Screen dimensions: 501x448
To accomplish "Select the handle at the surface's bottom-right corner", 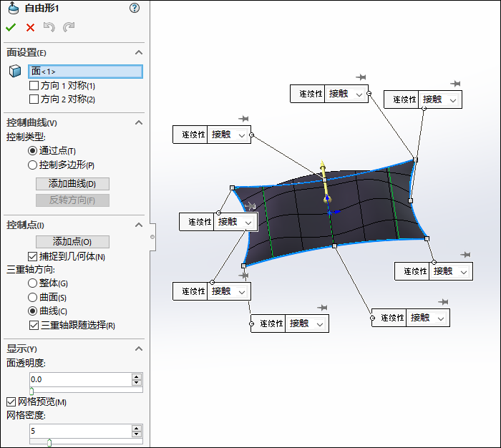I will tap(427, 238).
